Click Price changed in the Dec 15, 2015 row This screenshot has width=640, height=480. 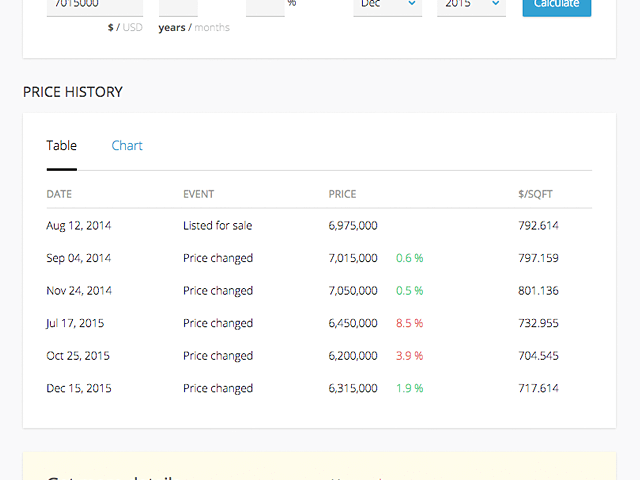tap(218, 389)
